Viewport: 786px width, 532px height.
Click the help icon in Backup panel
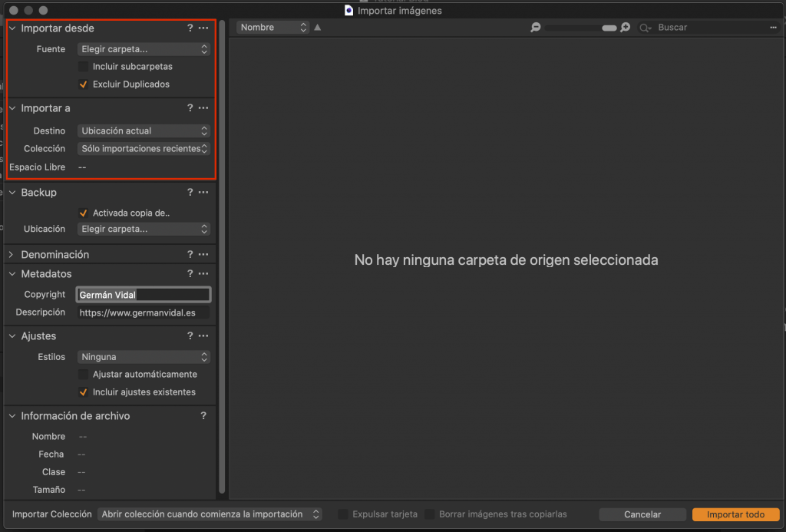click(190, 193)
